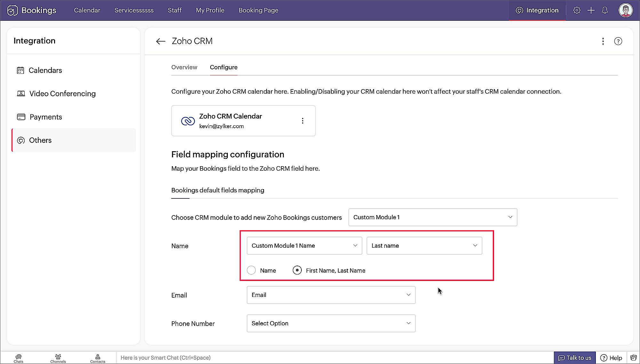Image resolution: width=640 pixels, height=364 pixels.
Task: Select the Name radio button
Action: coord(252,270)
